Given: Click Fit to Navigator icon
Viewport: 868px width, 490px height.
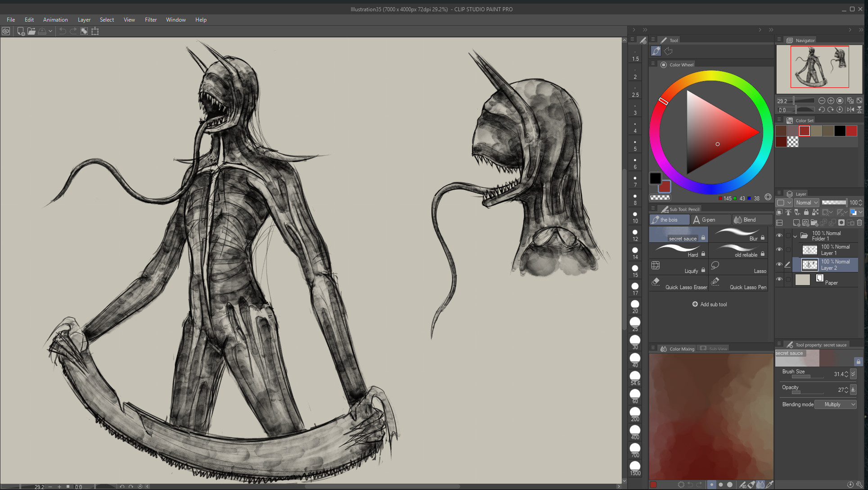Looking at the screenshot, I should 850,101.
